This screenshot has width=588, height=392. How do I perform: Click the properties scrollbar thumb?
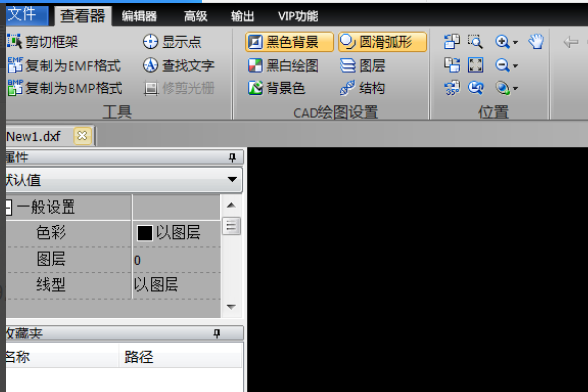pos(231,225)
